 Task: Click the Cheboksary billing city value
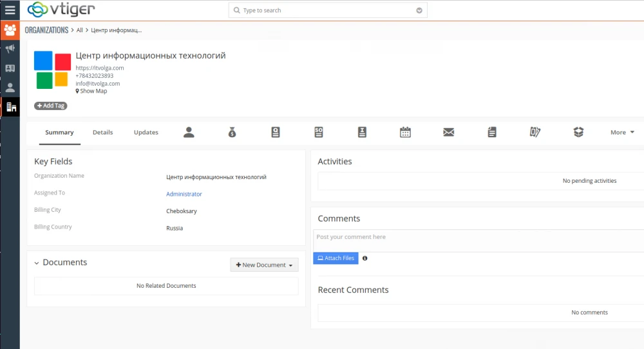(182, 211)
